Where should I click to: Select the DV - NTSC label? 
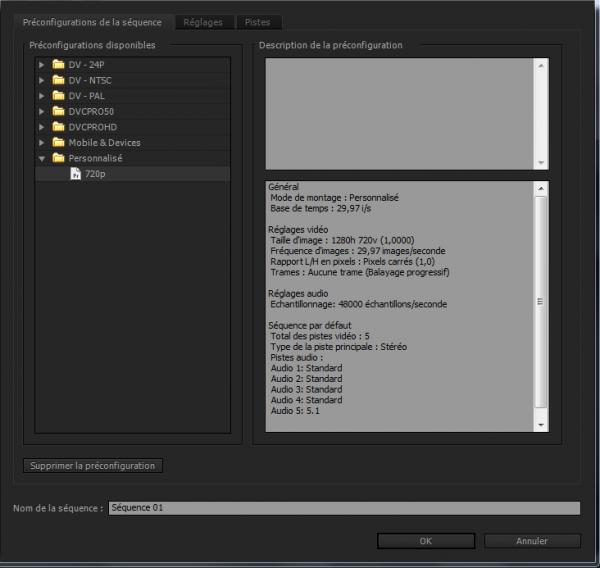90,80
